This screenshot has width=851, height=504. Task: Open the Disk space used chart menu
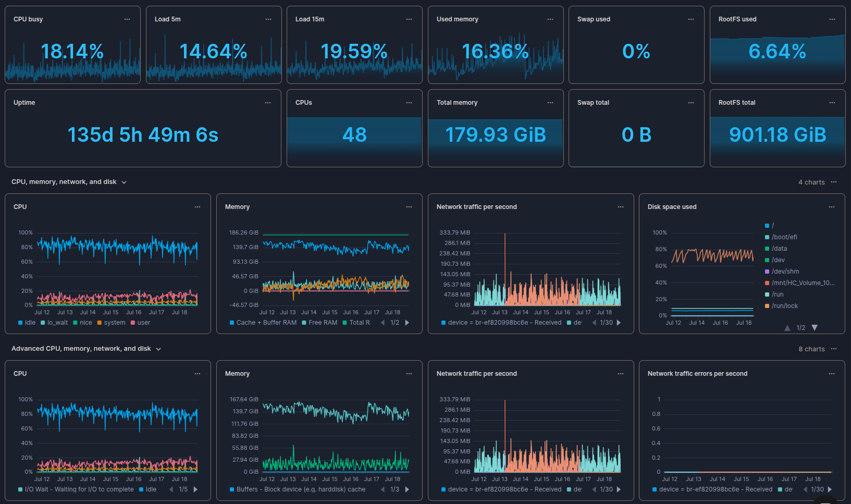click(x=832, y=207)
